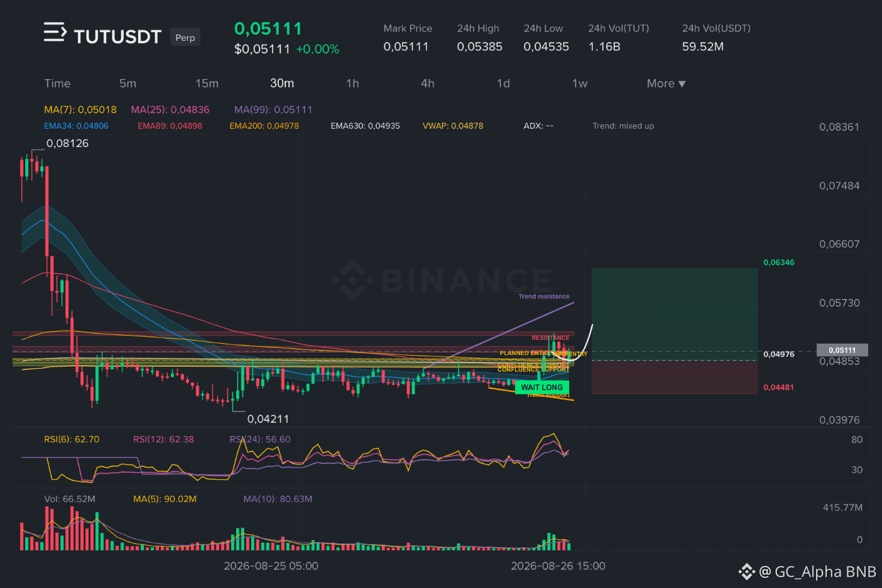Image resolution: width=882 pixels, height=588 pixels.
Task: Click the 0,08126 high price marker
Action: click(x=67, y=143)
